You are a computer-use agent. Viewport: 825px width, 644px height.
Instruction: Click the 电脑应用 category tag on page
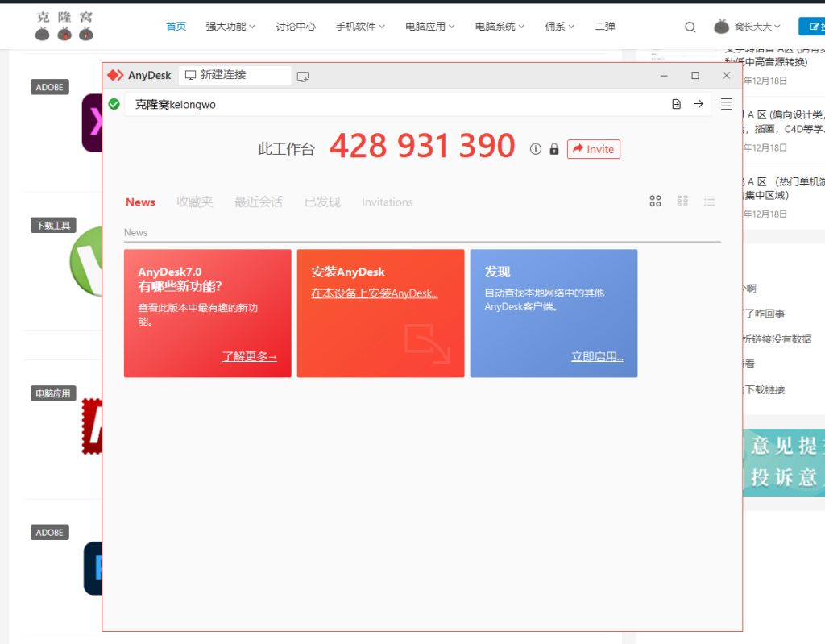(x=53, y=393)
